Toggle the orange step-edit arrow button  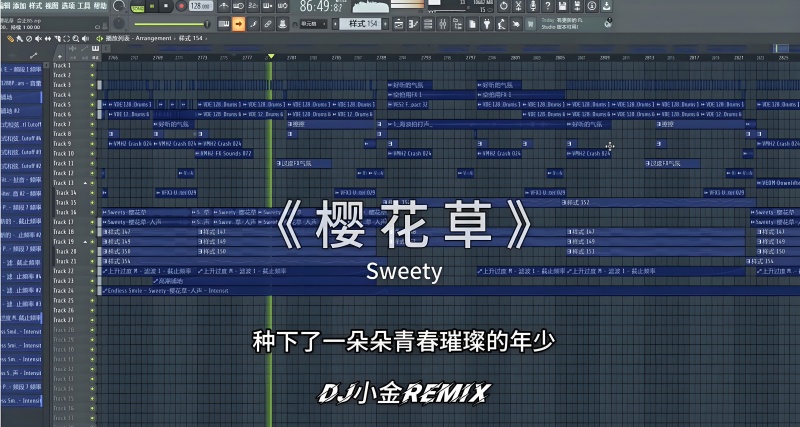[238, 23]
